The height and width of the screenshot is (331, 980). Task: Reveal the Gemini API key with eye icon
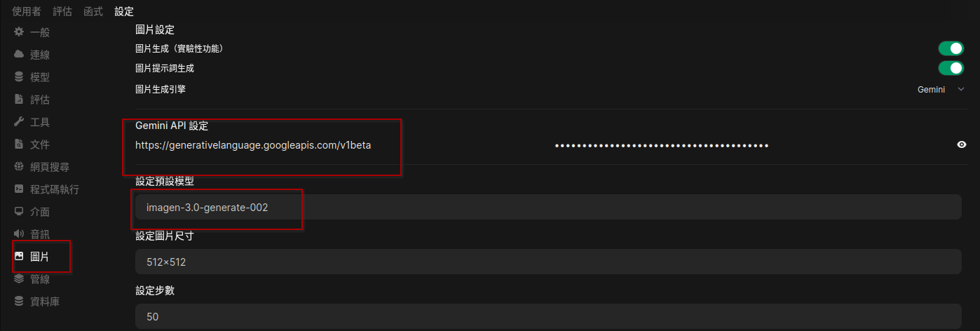962,145
